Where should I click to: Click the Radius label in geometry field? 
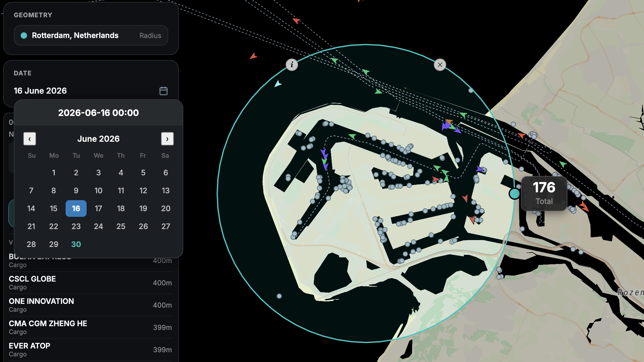point(150,36)
